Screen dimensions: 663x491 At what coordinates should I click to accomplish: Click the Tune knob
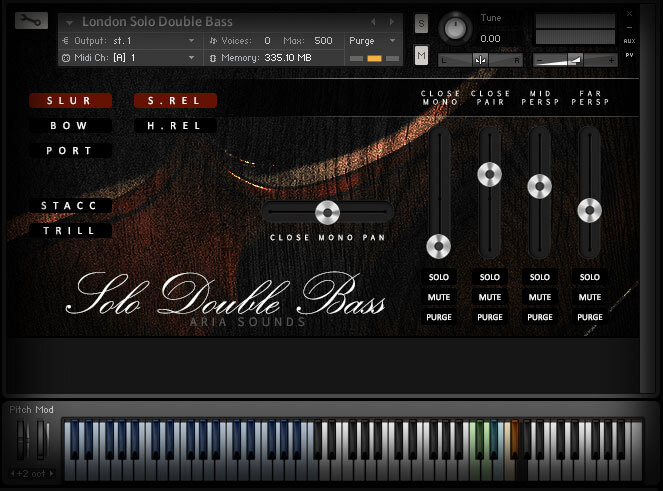click(455, 28)
